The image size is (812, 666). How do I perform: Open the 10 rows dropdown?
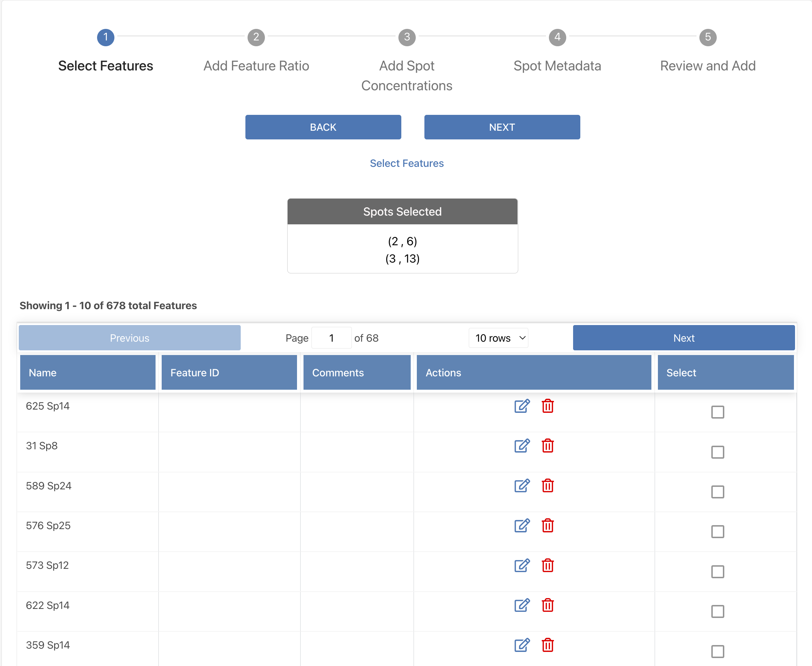click(498, 338)
